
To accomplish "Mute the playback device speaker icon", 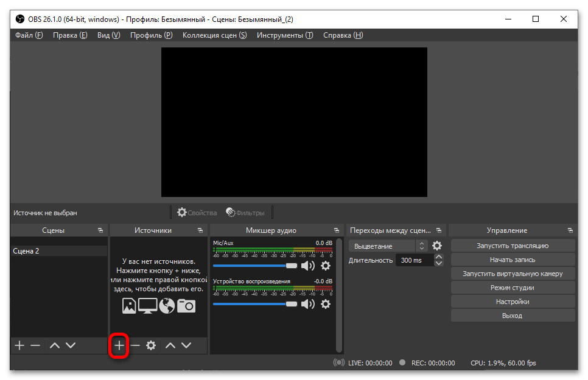I will (308, 304).
